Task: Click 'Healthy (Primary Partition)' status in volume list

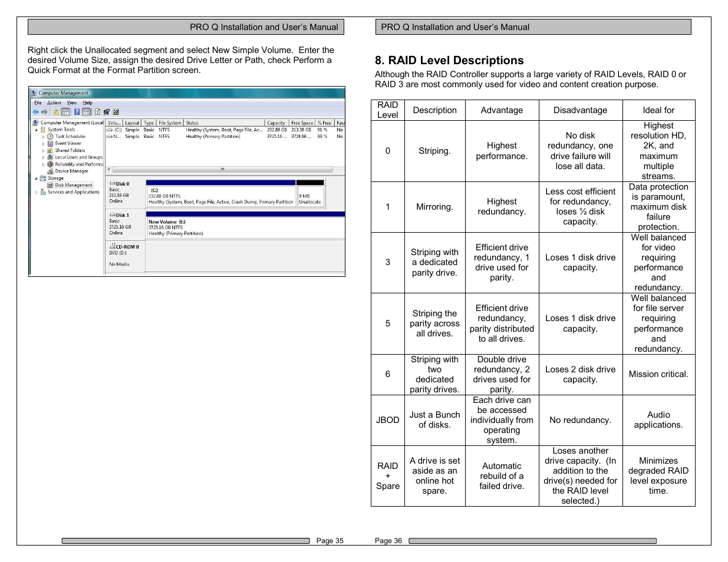Action: 213,137
